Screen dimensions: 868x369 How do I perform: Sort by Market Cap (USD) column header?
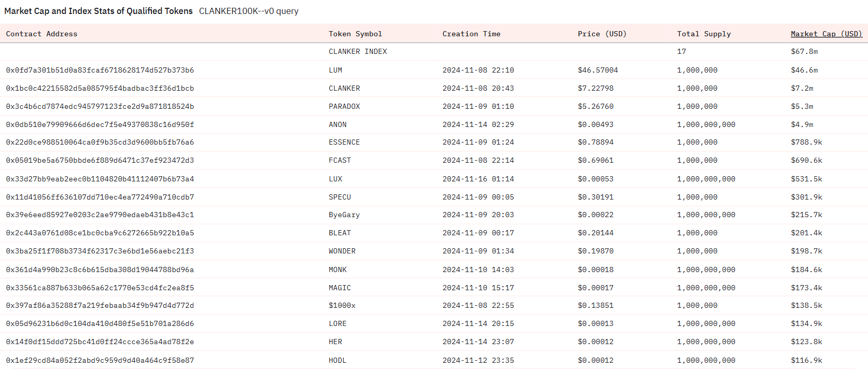tap(826, 34)
